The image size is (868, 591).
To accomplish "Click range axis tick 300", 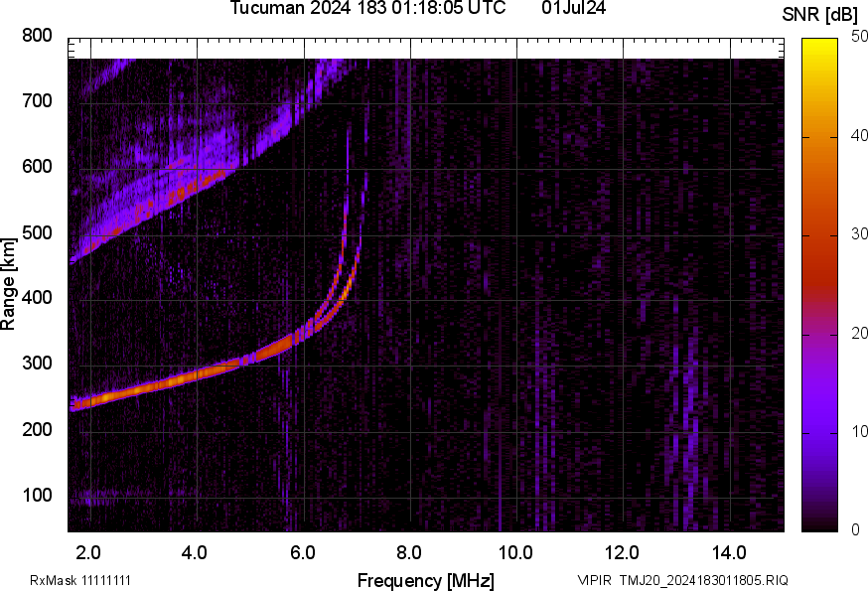I will (x=37, y=364).
